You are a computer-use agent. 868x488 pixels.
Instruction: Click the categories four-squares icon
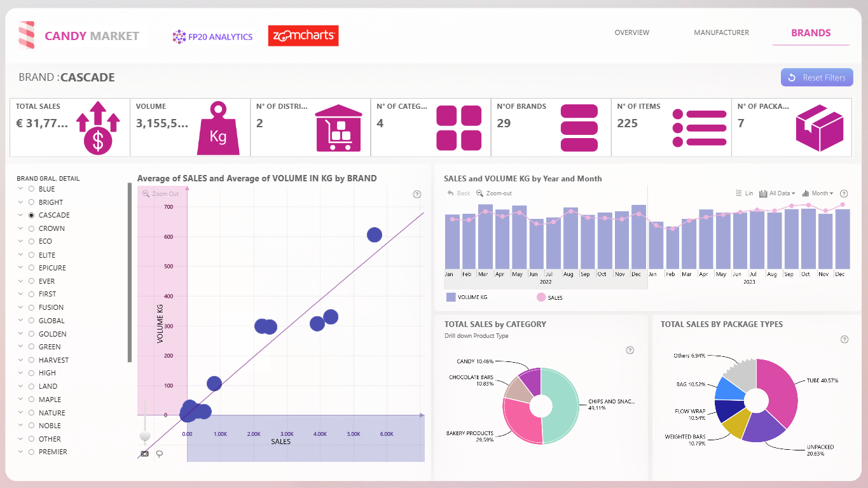(459, 127)
